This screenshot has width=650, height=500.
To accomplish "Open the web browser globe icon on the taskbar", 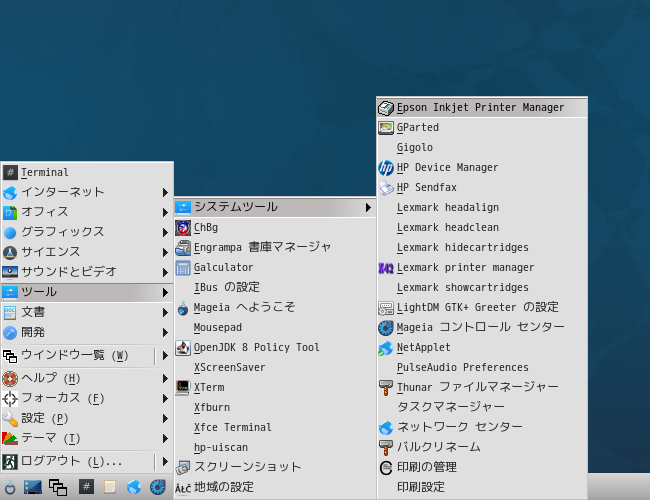I will 133,487.
